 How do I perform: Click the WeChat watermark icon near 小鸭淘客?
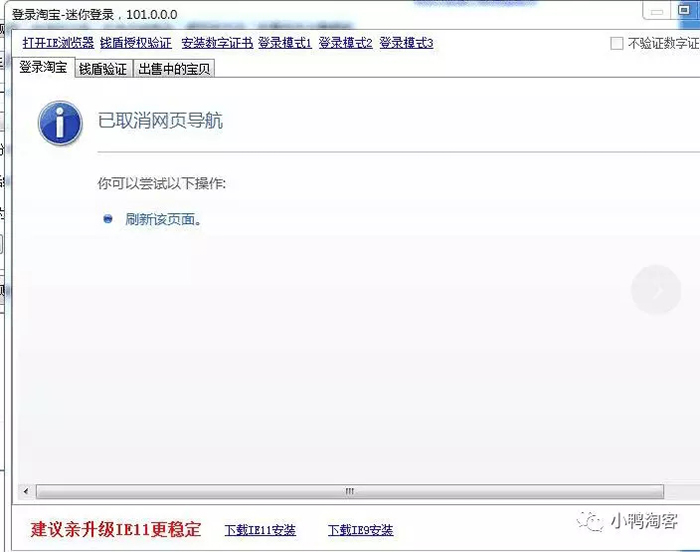point(593,521)
